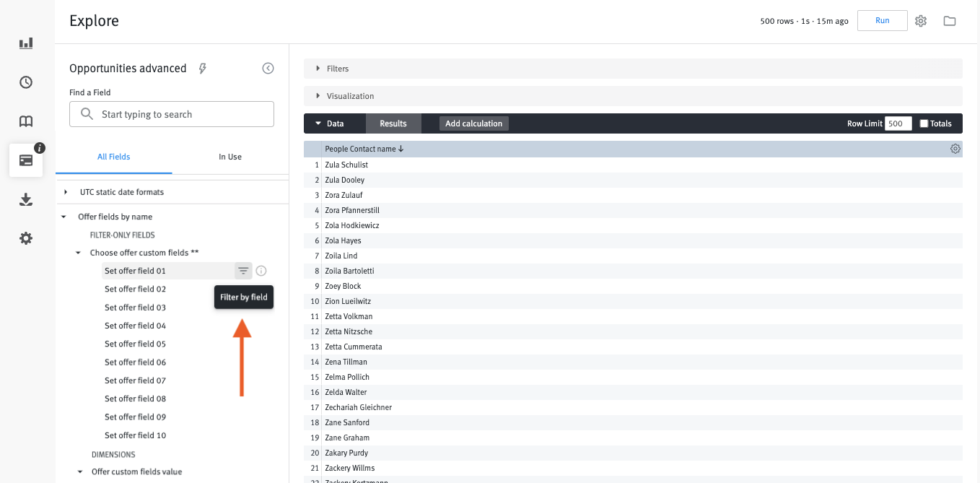Open column settings gear on the results table
This screenshot has width=980, height=483.
(x=955, y=148)
